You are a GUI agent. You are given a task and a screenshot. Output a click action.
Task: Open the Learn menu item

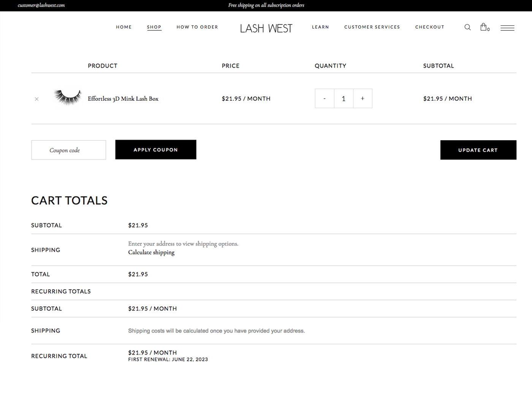[x=320, y=27]
